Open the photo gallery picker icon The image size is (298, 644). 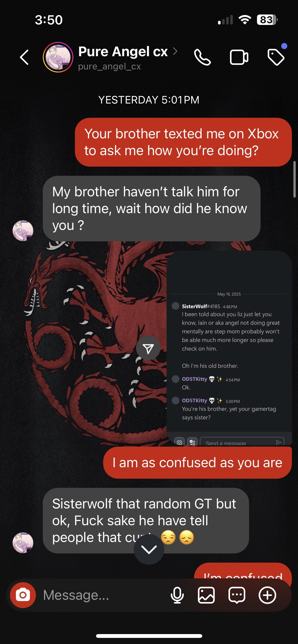click(x=206, y=595)
